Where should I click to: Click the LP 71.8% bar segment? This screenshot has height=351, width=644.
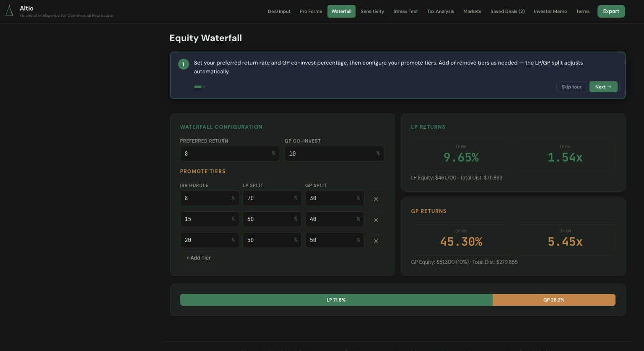pos(336,300)
